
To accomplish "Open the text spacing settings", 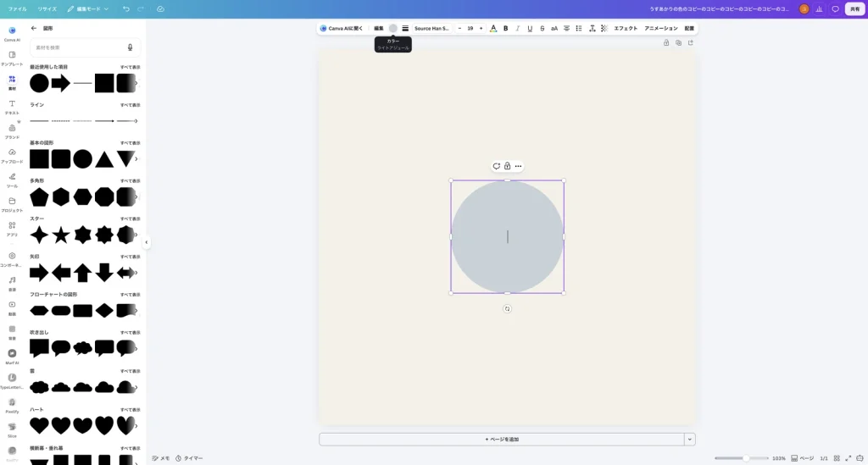I will pos(592,28).
